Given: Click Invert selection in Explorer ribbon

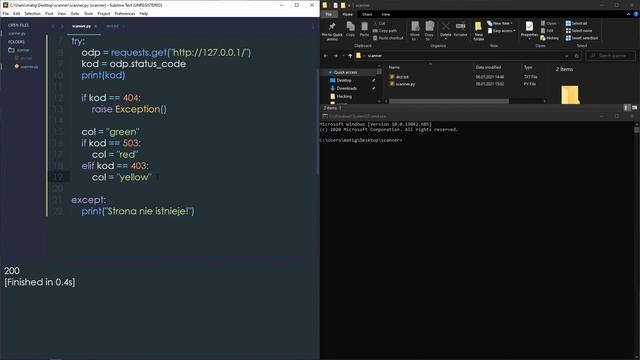Looking at the screenshot, I should [x=582, y=38].
